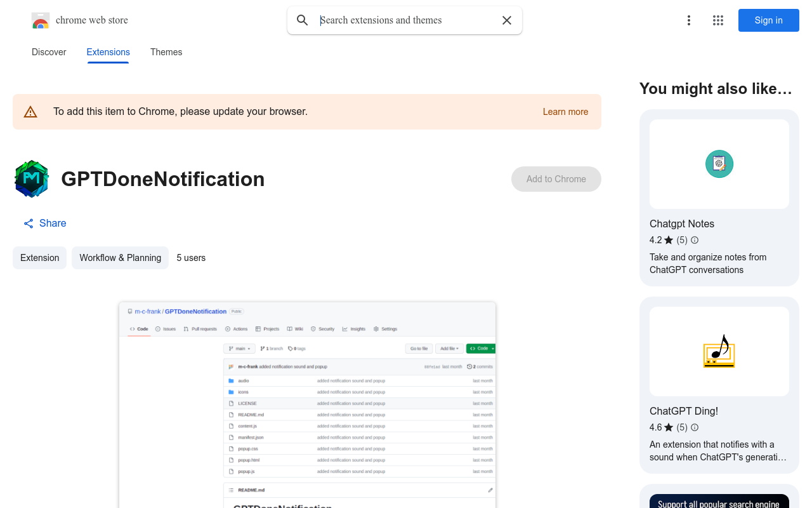Click in the Search extensions and themes field

tap(406, 20)
